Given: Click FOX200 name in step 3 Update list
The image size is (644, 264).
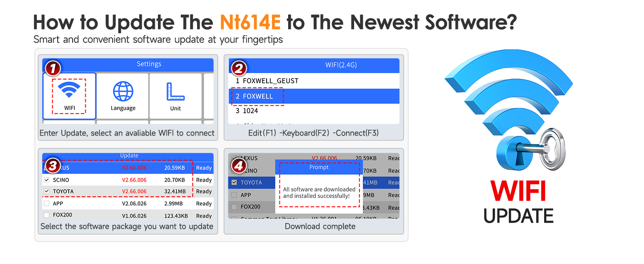Looking at the screenshot, I should [x=62, y=215].
